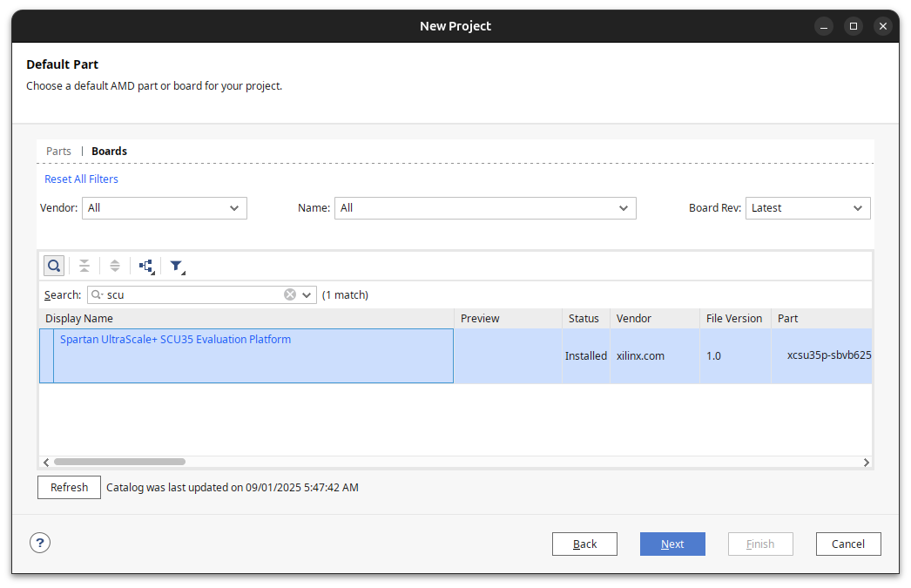The image size is (911, 588).
Task: Switch to the Parts tab
Action: click(58, 152)
